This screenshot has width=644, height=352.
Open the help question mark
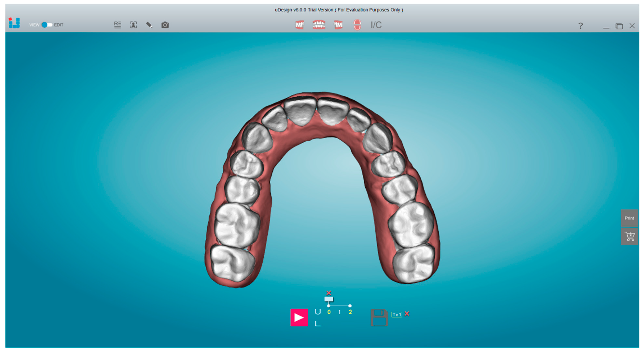tap(581, 26)
